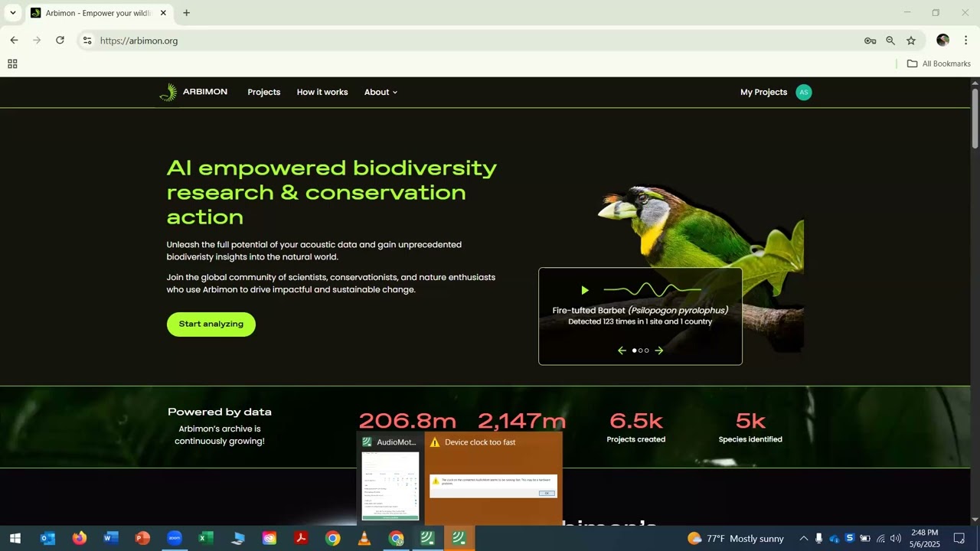Open the weather widget showing 77°F
This screenshot has width=980, height=551.
736,539
